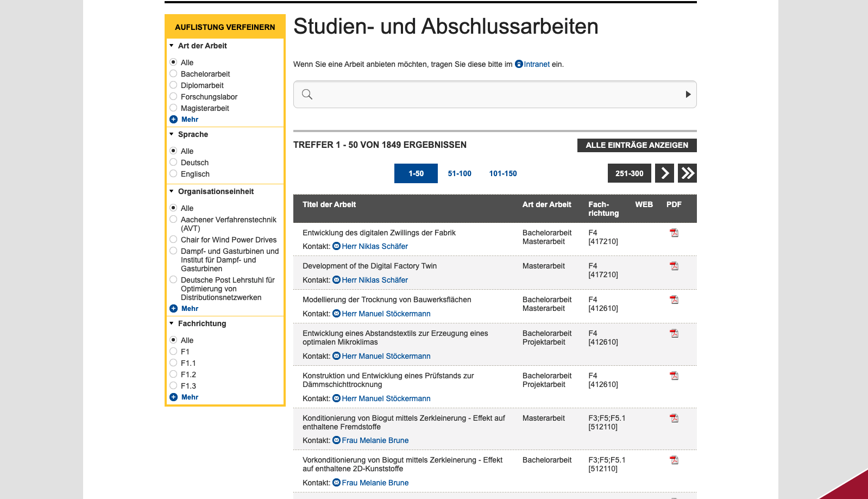The height and width of the screenshot is (499, 868).
Task: Choose Chair for Wind Power Drives option
Action: [173, 240]
